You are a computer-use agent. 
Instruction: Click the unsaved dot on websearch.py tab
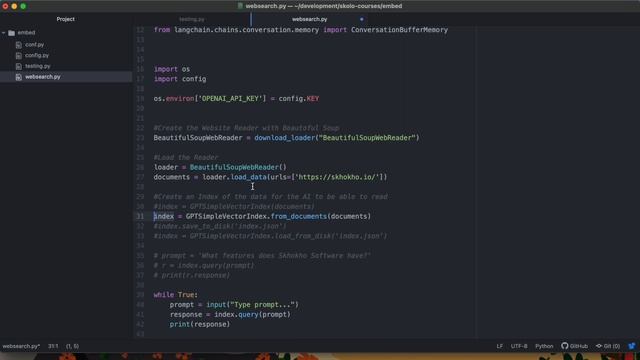(362, 19)
